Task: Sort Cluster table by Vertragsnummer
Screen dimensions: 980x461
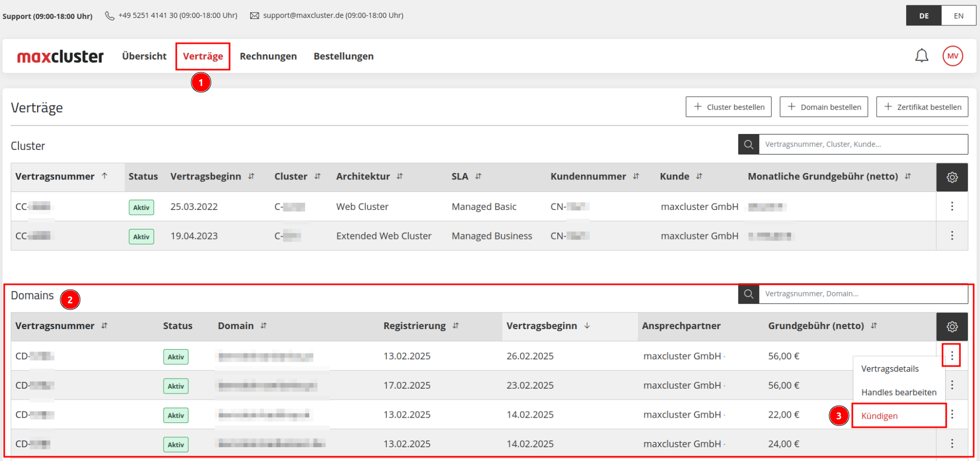Action: (104, 176)
